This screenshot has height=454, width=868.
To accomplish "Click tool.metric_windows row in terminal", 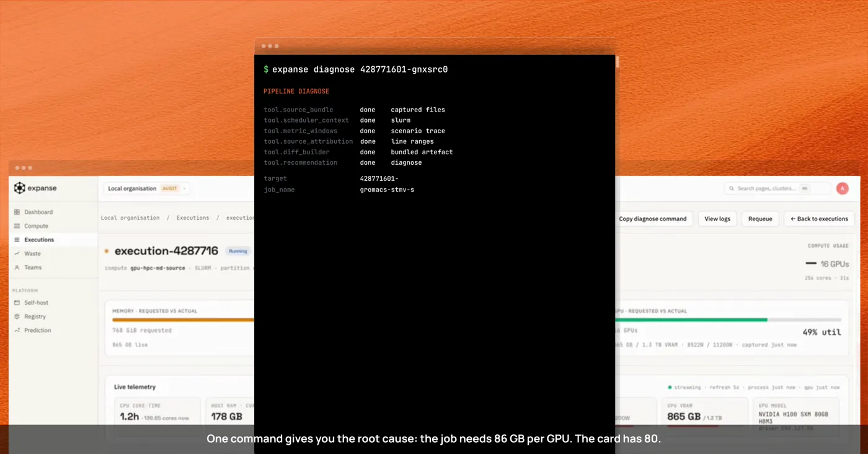I will point(355,131).
